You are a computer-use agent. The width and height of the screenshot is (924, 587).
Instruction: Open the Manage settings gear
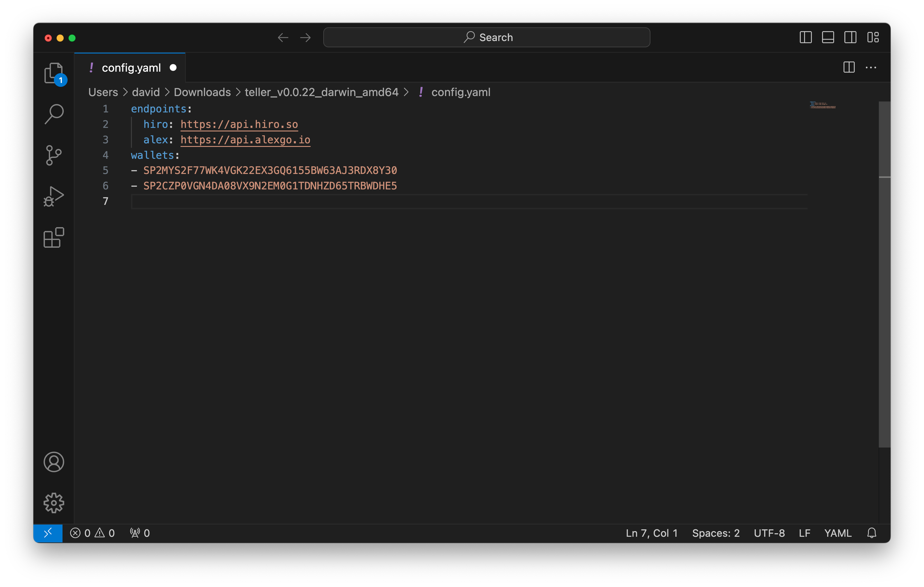pos(54,503)
